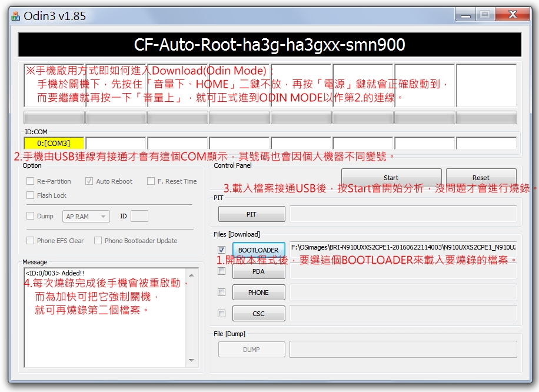
Task: Enable Phone EFS Clear option
Action: (x=30, y=240)
